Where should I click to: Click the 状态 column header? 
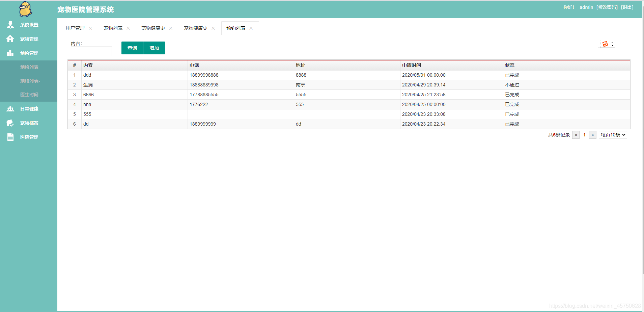pyautogui.click(x=567, y=65)
